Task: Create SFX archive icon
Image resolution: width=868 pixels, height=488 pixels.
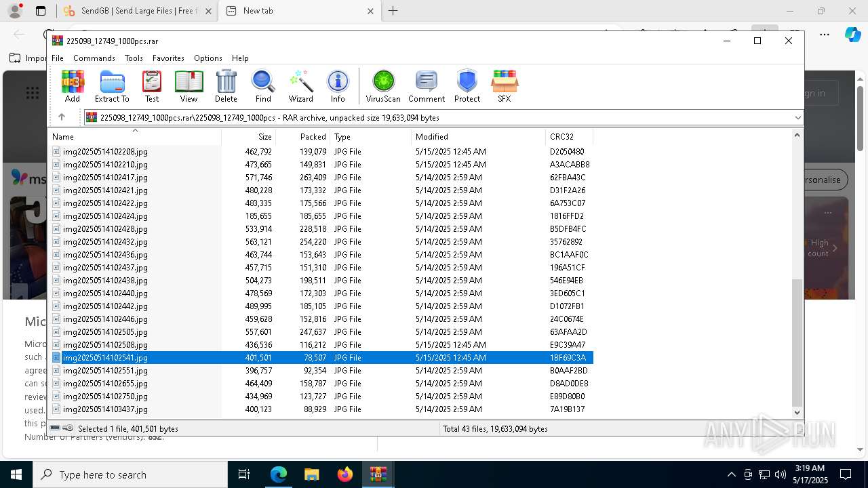Action: (x=504, y=86)
